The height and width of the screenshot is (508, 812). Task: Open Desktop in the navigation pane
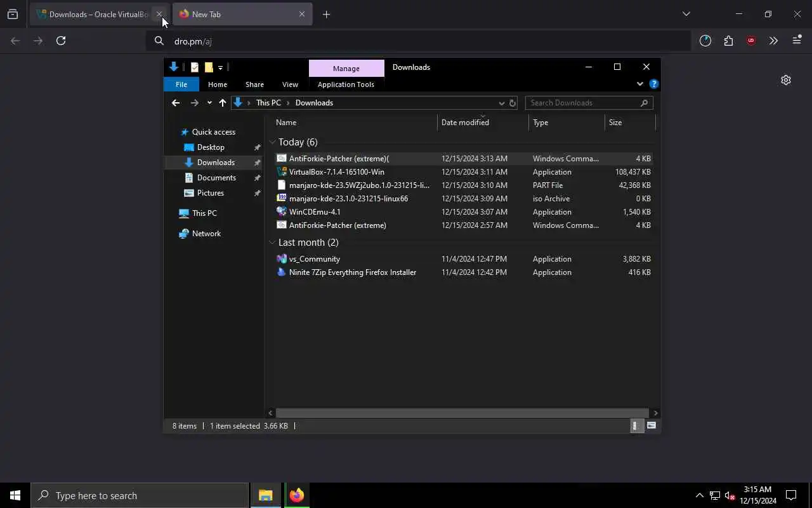(211, 147)
